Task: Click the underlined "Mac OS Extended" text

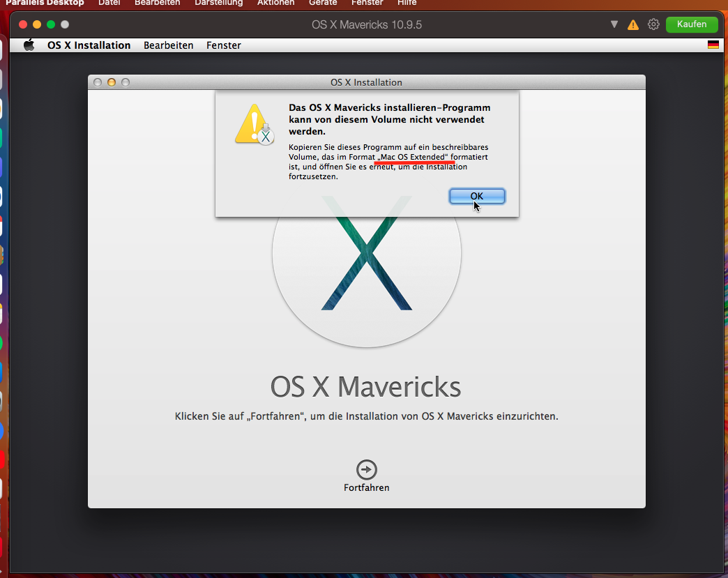Action: pos(413,157)
